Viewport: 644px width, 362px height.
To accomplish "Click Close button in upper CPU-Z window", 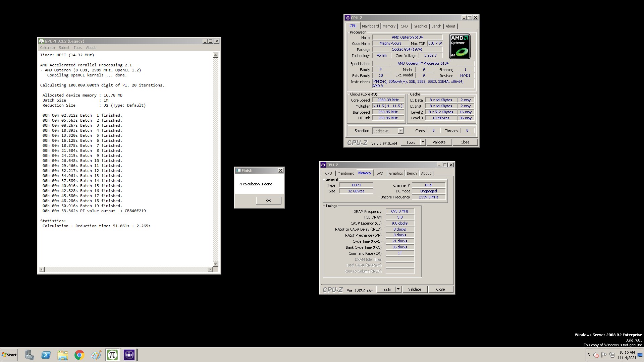I will [x=465, y=142].
